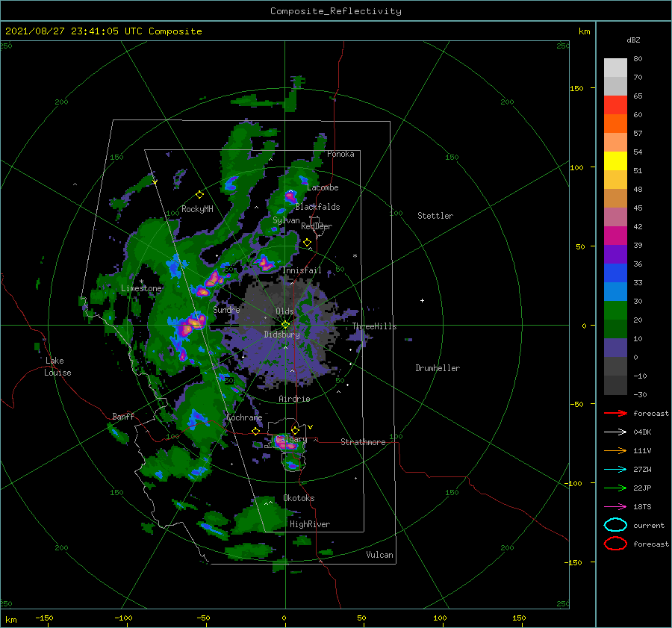Click the -150 tick on bottom km axis

(x=44, y=618)
